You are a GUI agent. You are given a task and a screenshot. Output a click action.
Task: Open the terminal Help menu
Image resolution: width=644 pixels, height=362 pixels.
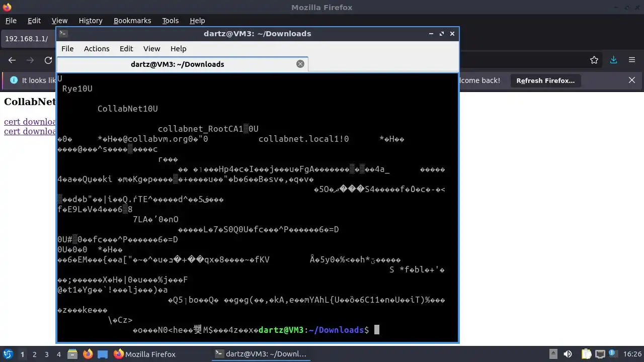pyautogui.click(x=179, y=49)
